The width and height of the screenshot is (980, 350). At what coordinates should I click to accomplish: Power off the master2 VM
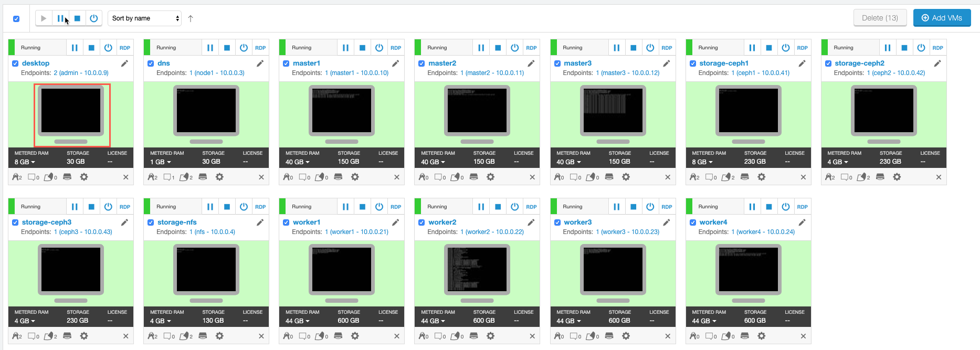tap(515, 48)
